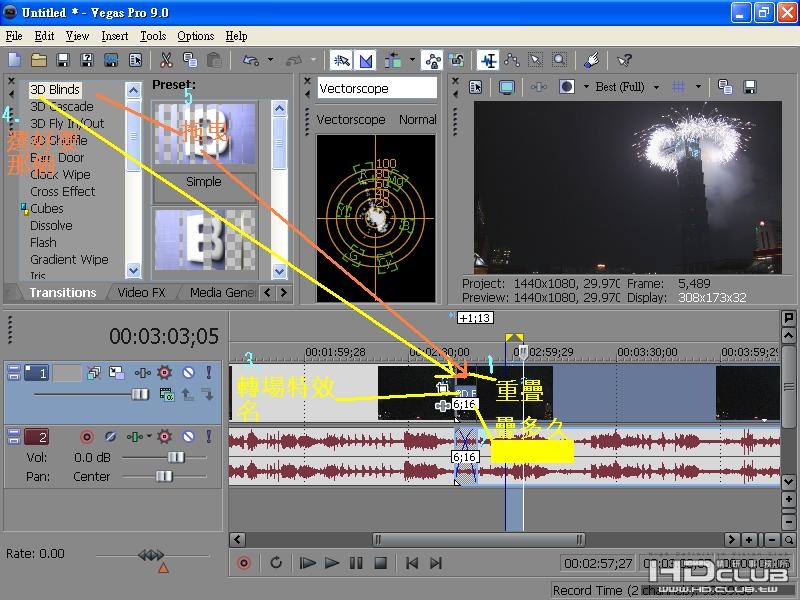This screenshot has height=600, width=800.
Task: Mute audio track 2
Action: pyautogui.click(x=188, y=437)
